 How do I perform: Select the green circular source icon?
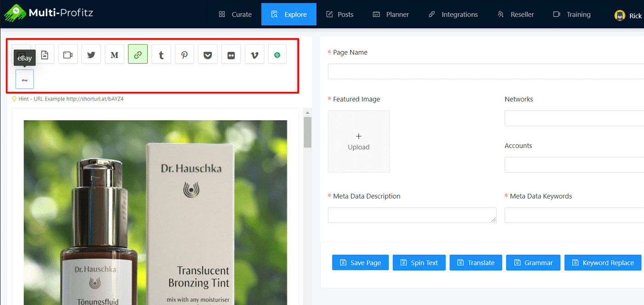(277, 54)
